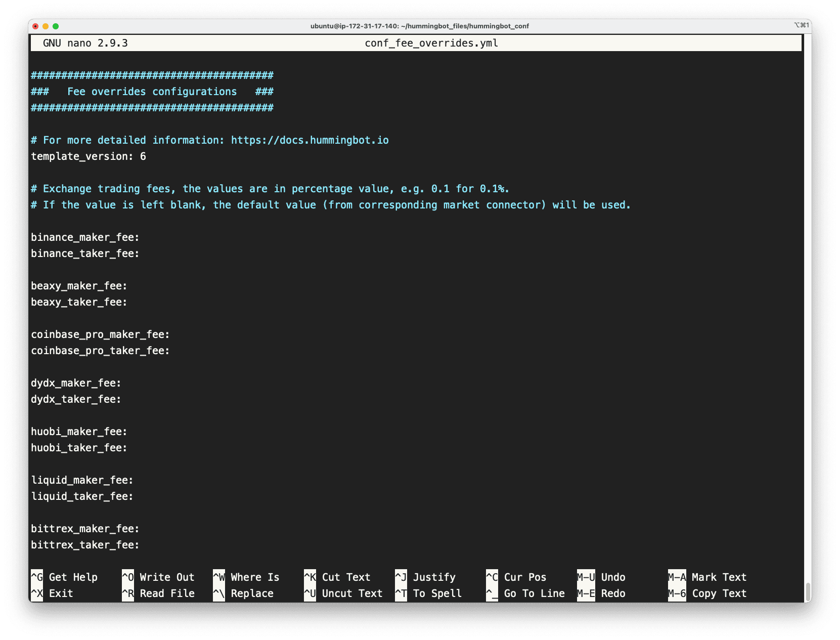The height and width of the screenshot is (640, 840).
Task: Place cursor on huobi_maker_fee line
Action: (x=79, y=432)
